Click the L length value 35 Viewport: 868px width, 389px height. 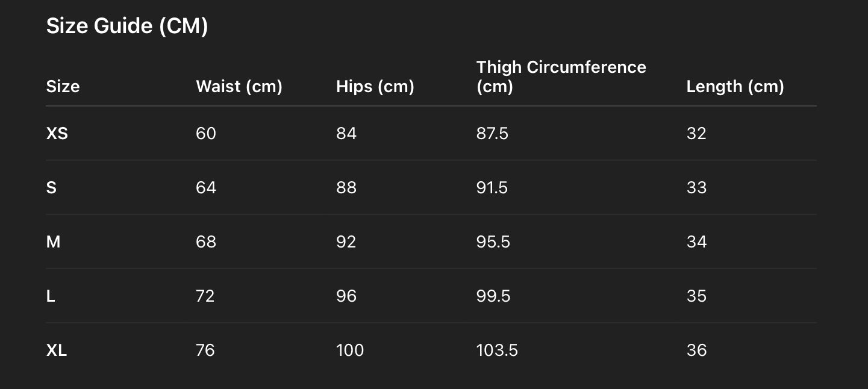pos(696,296)
